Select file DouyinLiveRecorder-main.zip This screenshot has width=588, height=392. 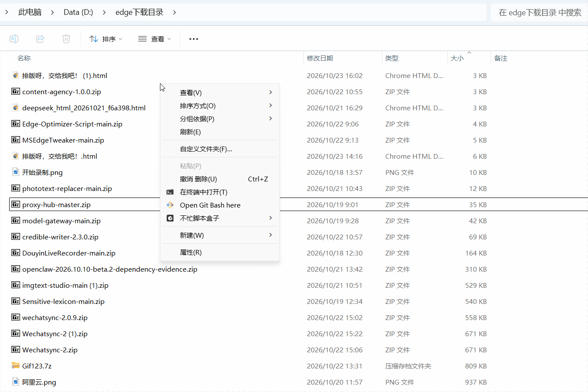tap(69, 253)
